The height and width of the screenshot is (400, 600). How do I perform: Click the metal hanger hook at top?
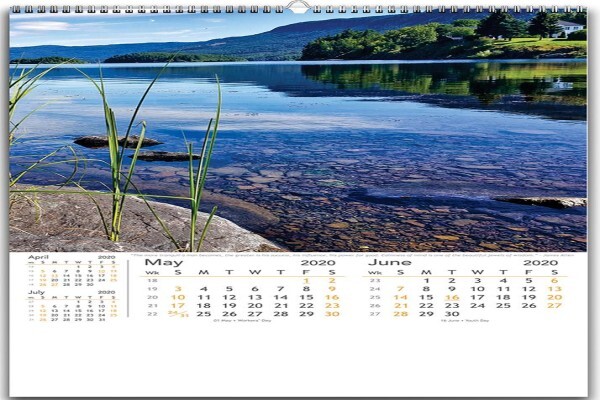tap(298, 7)
